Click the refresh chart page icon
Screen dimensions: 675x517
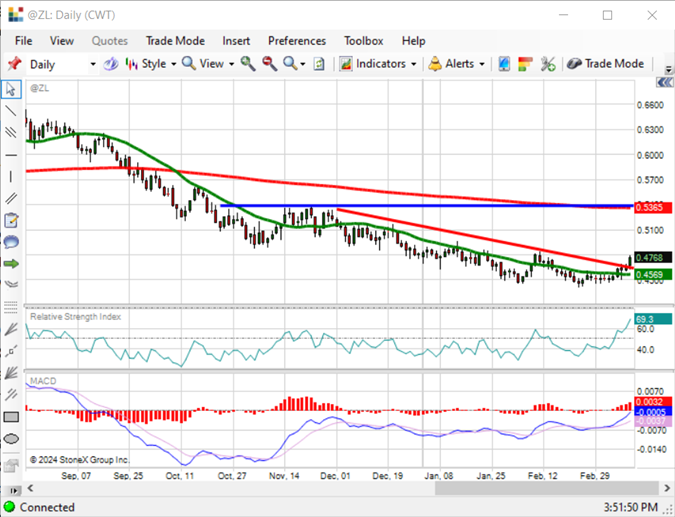[319, 64]
